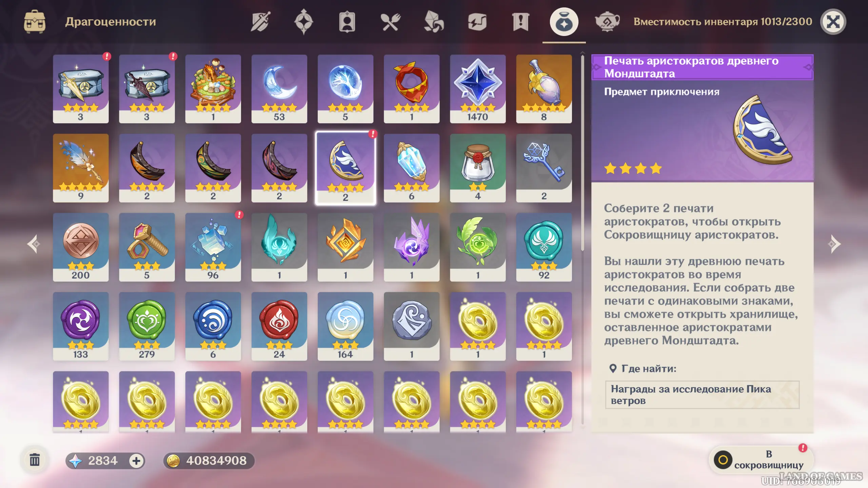Viewport: 868px width, 488px height.
Task: Add Primogems with the plus button
Action: click(x=136, y=461)
